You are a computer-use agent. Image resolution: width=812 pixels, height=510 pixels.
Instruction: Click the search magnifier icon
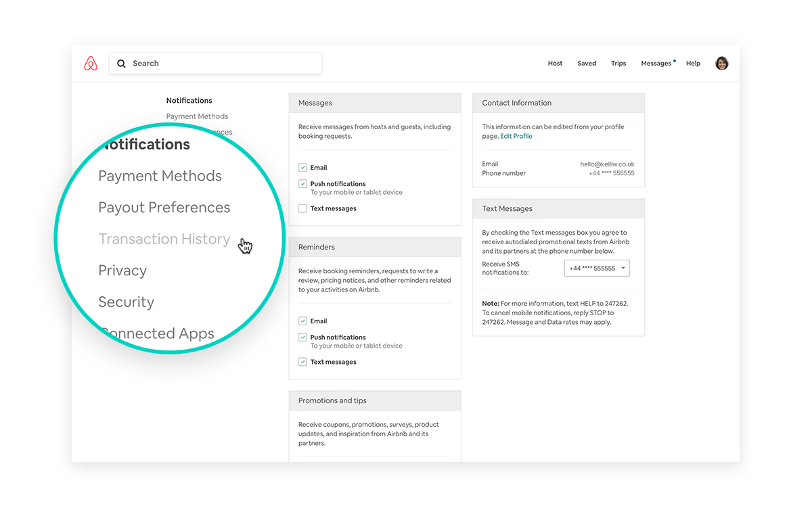click(x=122, y=64)
